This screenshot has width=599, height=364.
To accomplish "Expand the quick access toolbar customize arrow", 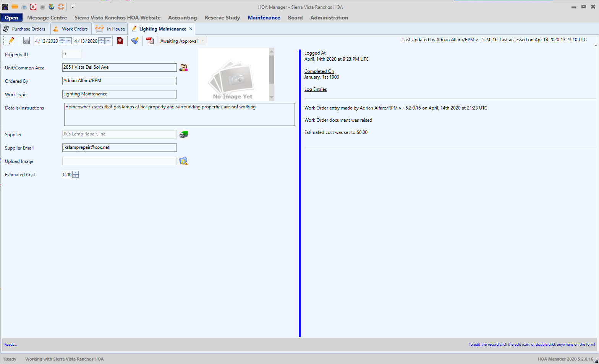I will (73, 7).
